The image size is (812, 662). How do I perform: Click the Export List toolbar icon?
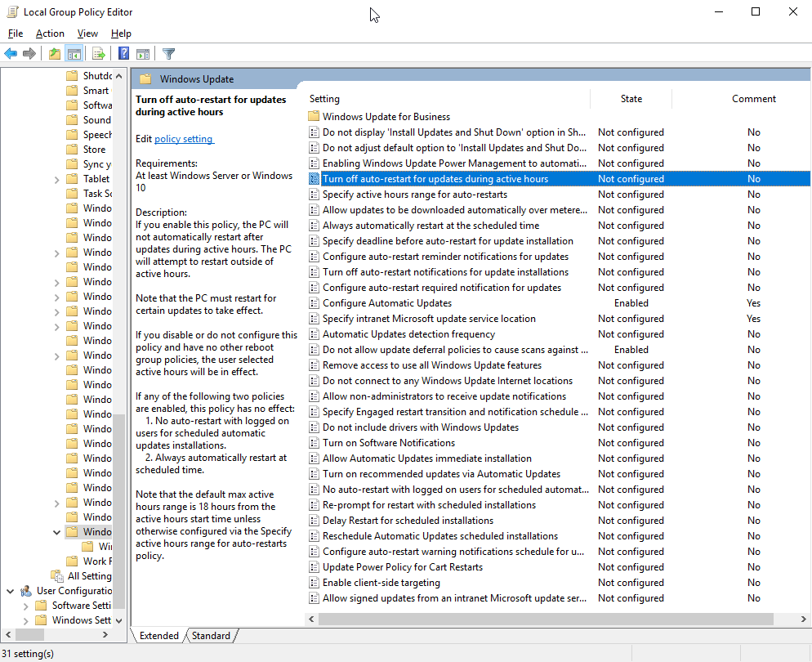point(98,53)
